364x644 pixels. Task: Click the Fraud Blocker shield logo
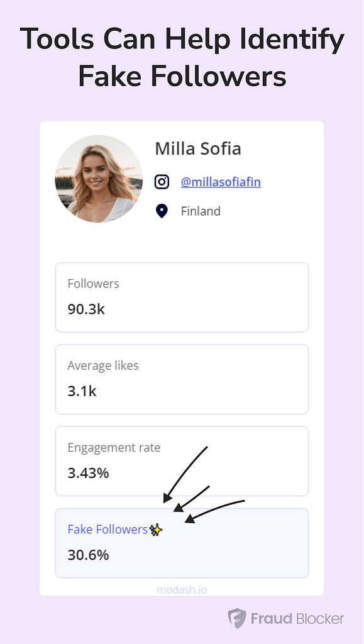237,619
